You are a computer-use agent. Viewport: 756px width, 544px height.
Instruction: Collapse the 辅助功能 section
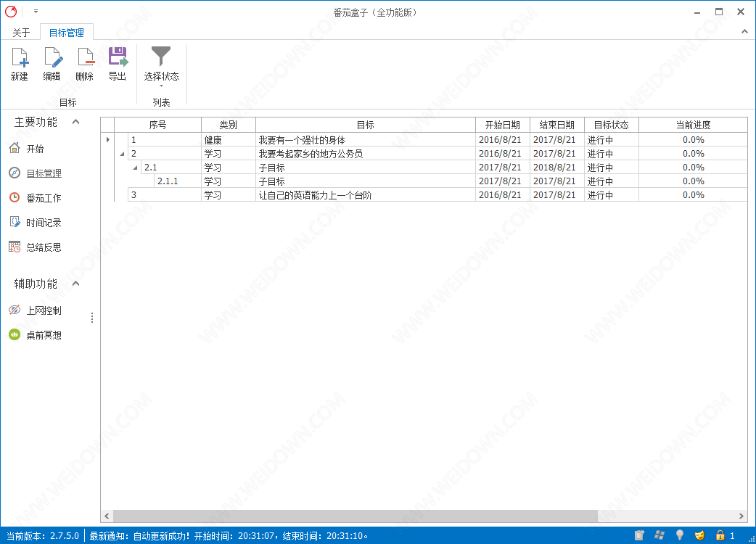(x=75, y=284)
